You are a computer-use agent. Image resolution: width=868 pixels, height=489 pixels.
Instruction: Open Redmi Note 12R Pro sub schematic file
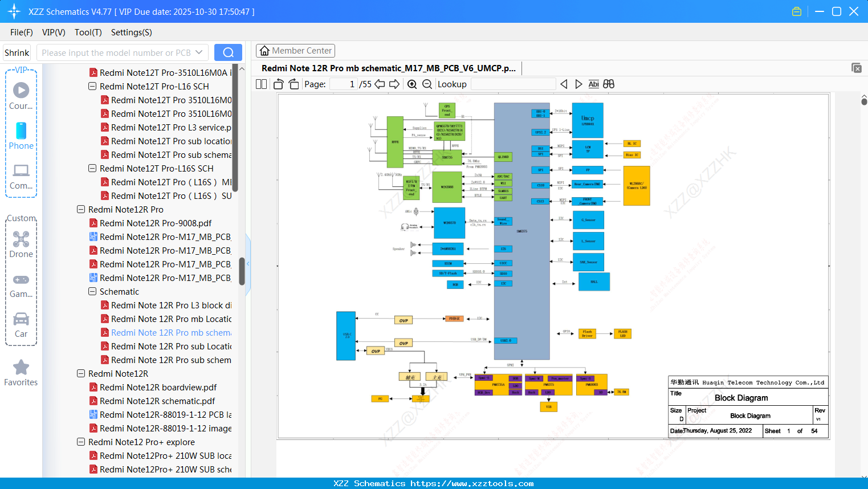coord(172,360)
